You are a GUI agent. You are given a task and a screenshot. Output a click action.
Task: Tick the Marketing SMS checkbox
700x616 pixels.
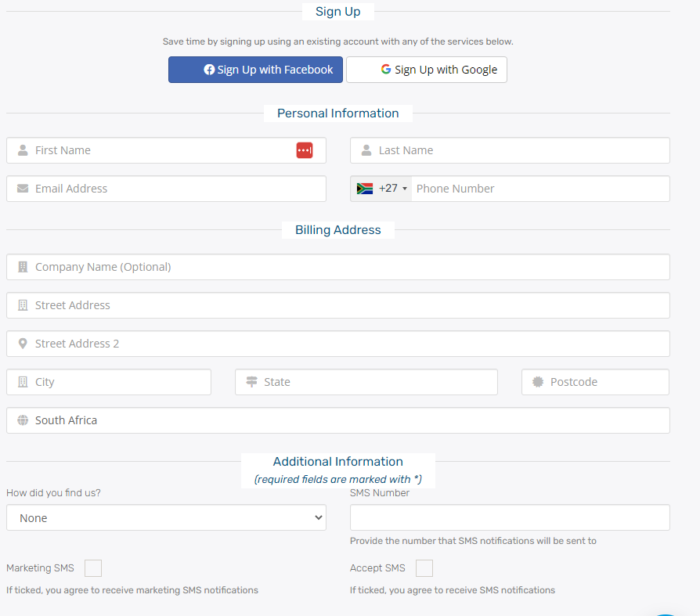[x=93, y=568]
